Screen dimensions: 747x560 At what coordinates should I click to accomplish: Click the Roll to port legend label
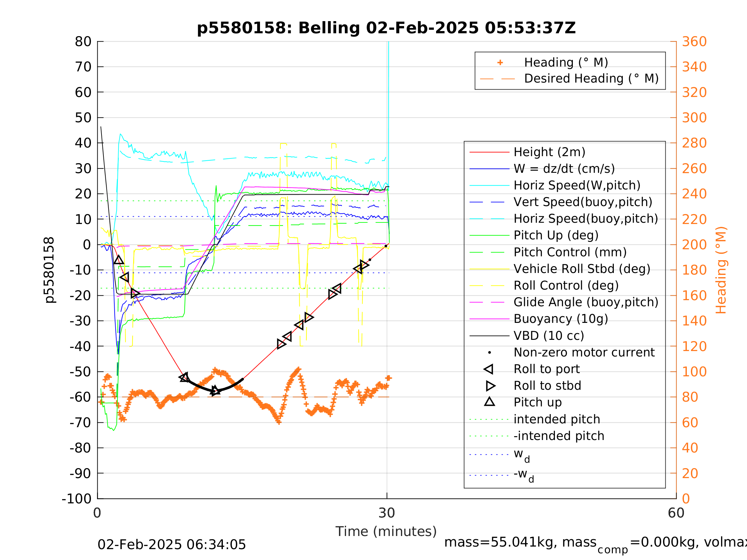point(547,369)
